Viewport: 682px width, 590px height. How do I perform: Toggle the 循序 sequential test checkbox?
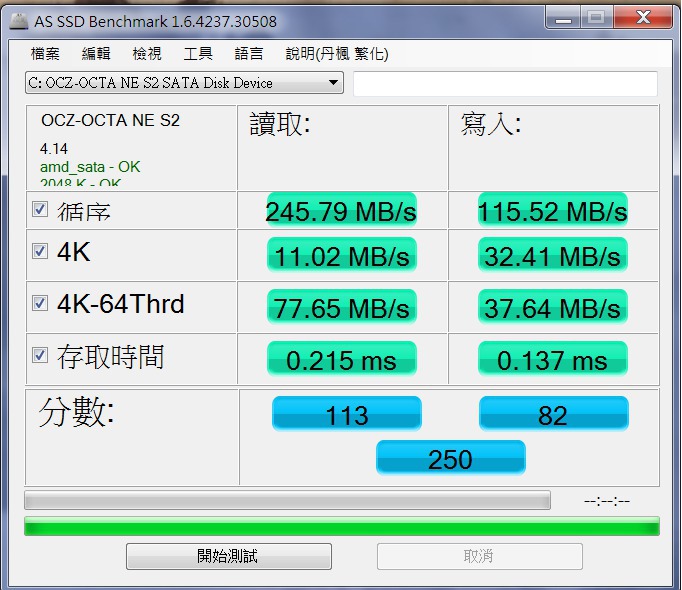pyautogui.click(x=40, y=209)
